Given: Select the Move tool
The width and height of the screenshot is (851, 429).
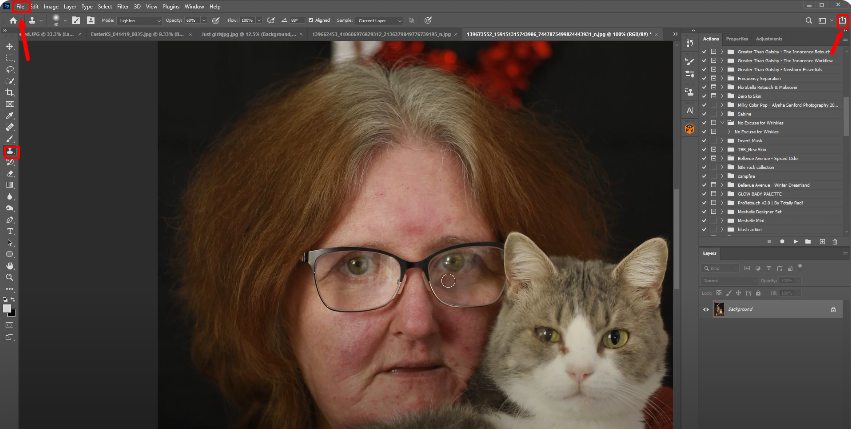Looking at the screenshot, I should tap(10, 47).
